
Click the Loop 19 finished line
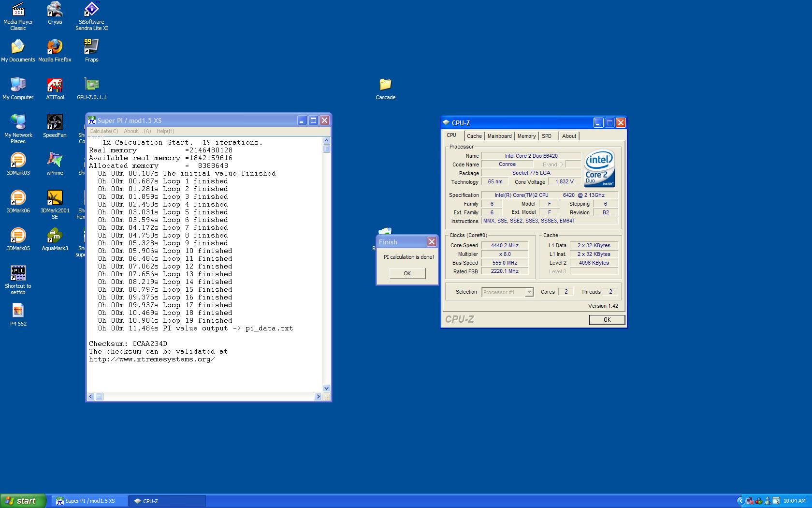pyautogui.click(x=165, y=321)
